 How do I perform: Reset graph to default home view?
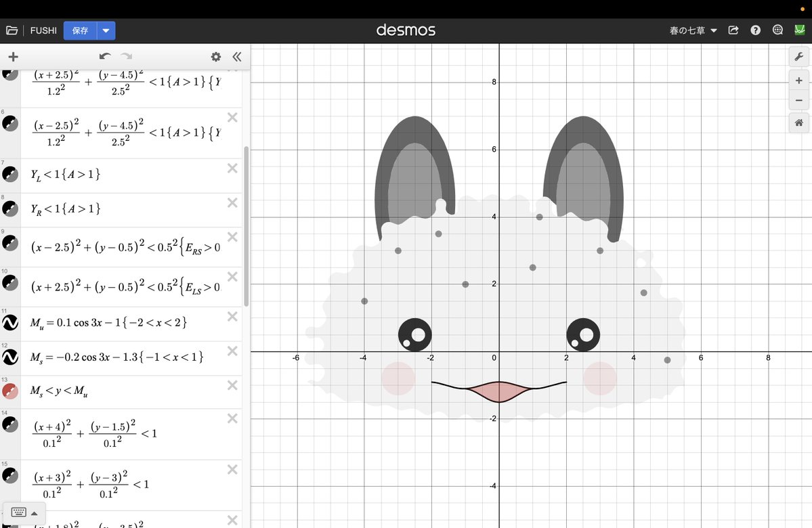click(x=798, y=123)
